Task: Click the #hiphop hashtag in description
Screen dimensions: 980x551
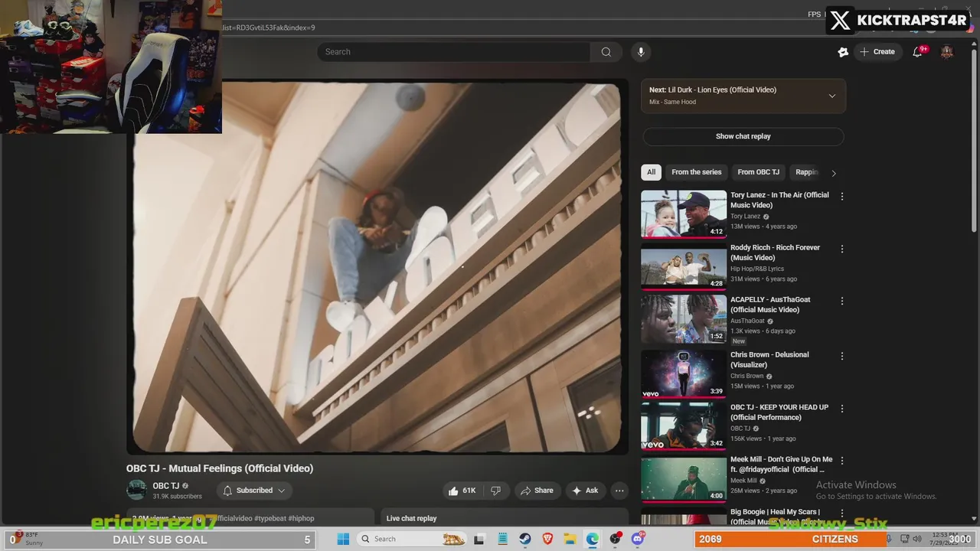Action: pyautogui.click(x=300, y=518)
